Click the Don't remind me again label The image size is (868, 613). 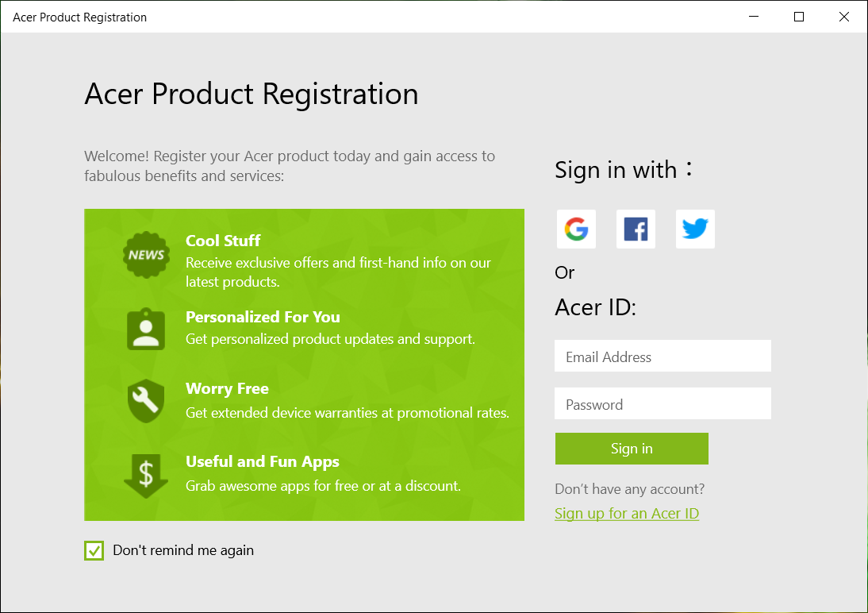[x=183, y=550]
